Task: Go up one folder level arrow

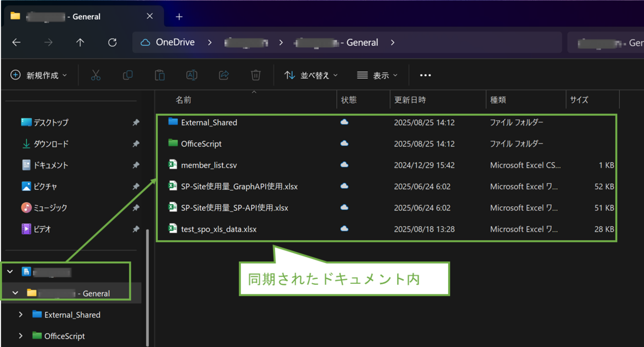Action: click(x=80, y=42)
